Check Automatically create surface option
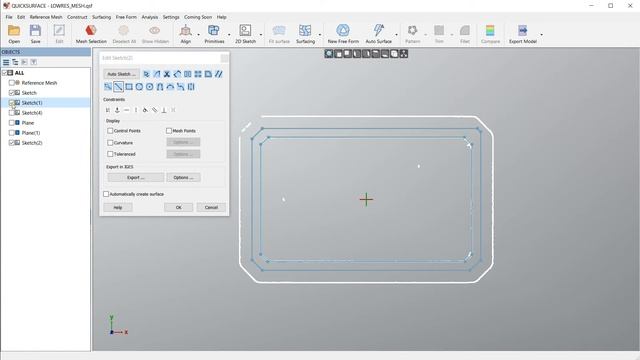 [106, 194]
